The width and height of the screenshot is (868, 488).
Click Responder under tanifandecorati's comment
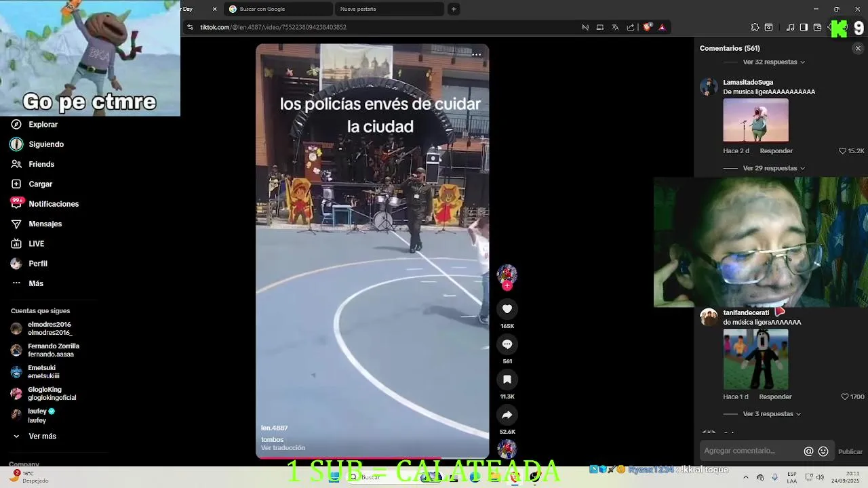775,396
